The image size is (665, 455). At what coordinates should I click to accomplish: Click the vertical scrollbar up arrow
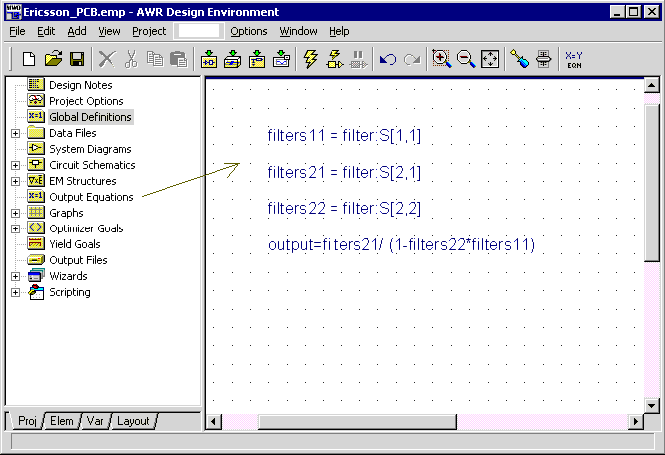(651, 85)
